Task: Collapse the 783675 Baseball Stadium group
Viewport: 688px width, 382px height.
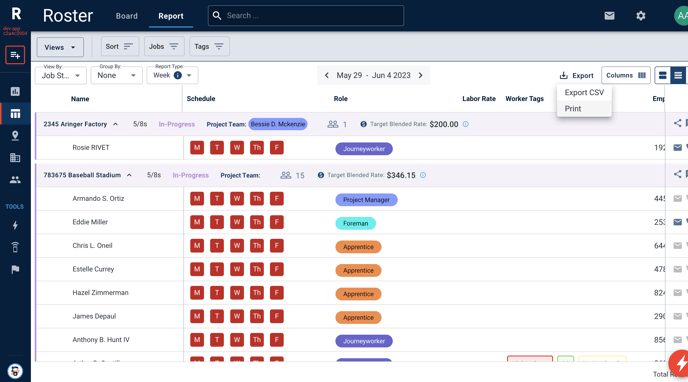Action: pos(129,175)
